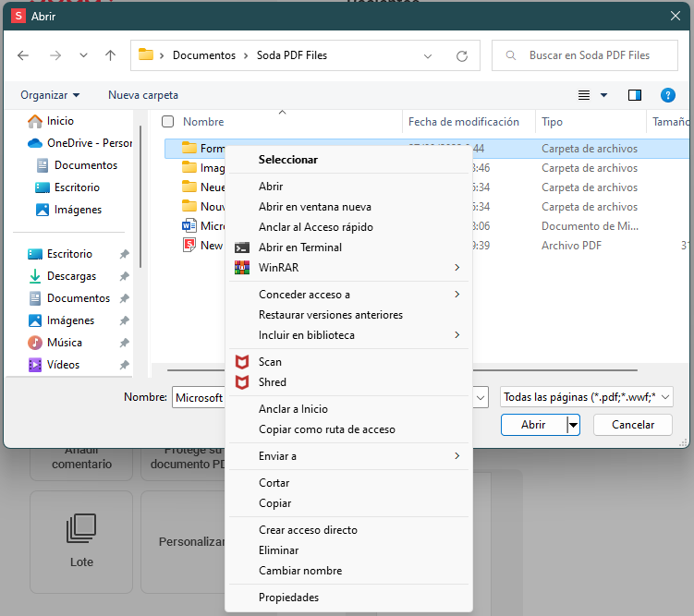Choose Copiar in context menu

point(348,503)
